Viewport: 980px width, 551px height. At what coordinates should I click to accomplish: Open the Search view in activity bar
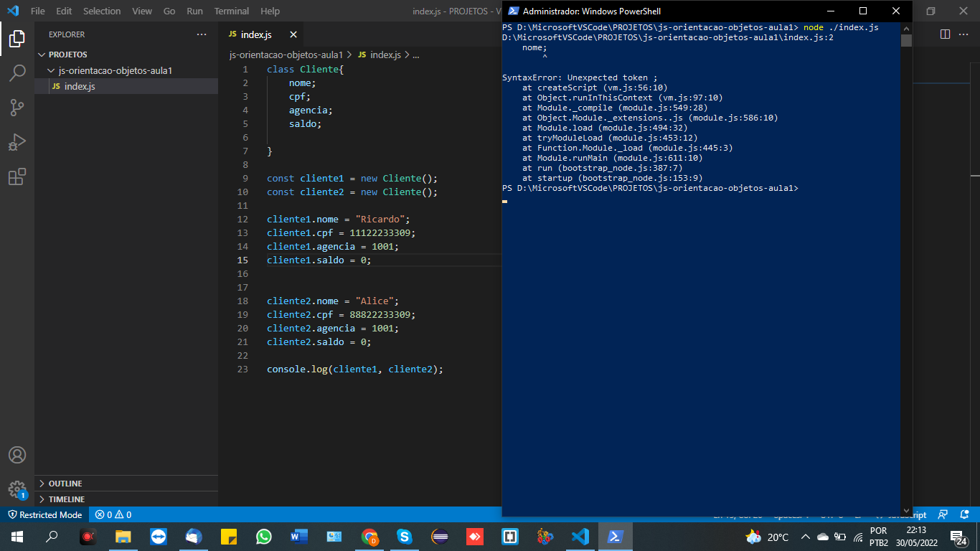point(17,73)
